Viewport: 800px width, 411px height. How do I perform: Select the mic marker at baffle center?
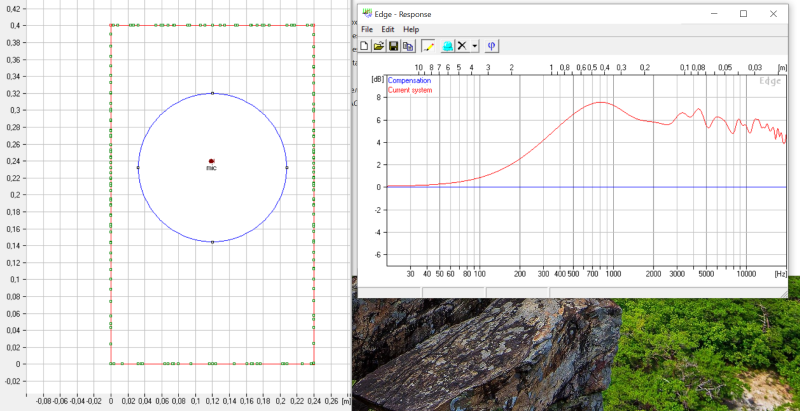pyautogui.click(x=211, y=161)
